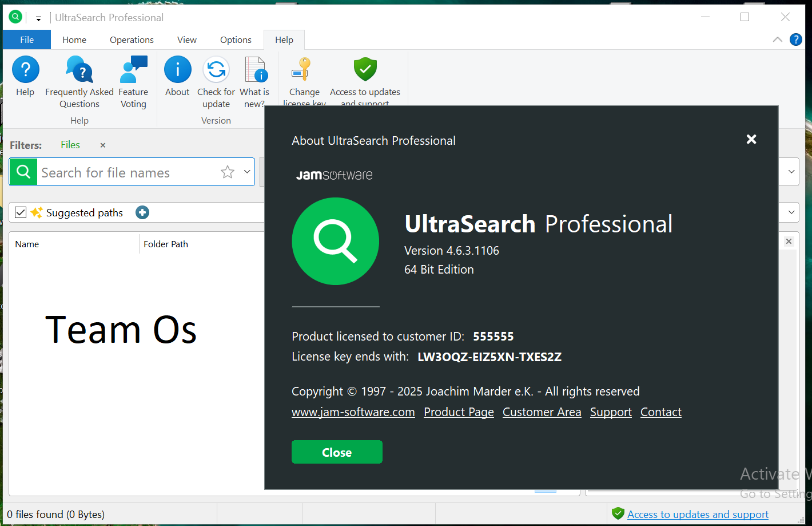Image resolution: width=812 pixels, height=526 pixels.
Task: Add a suggested path with plus icon
Action: pyautogui.click(x=142, y=212)
